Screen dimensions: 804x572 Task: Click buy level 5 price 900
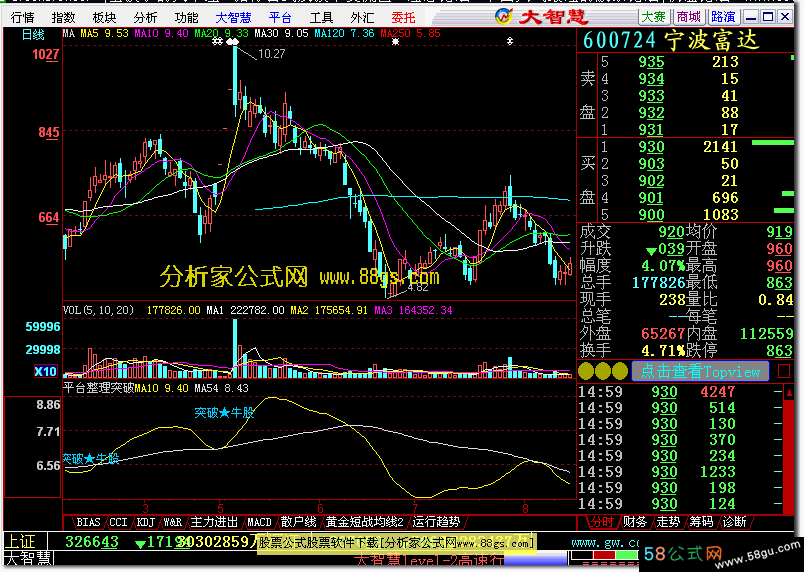(651, 215)
